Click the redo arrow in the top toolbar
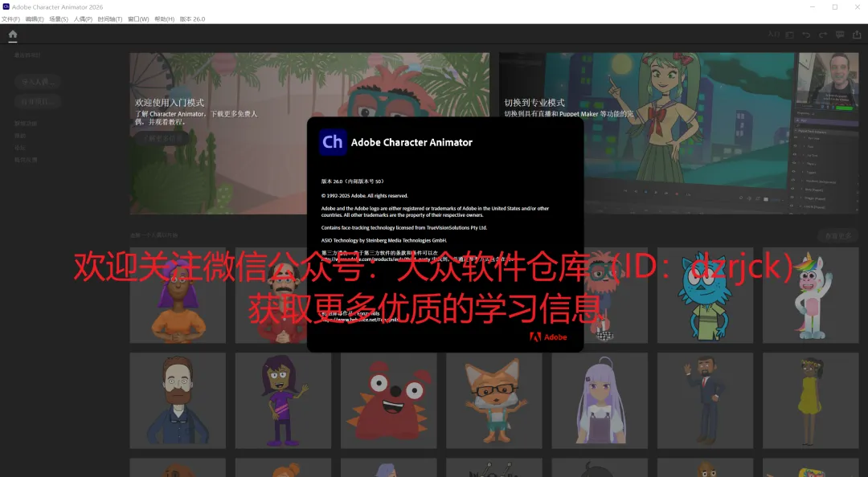Image resolution: width=868 pixels, height=477 pixels. coord(823,35)
